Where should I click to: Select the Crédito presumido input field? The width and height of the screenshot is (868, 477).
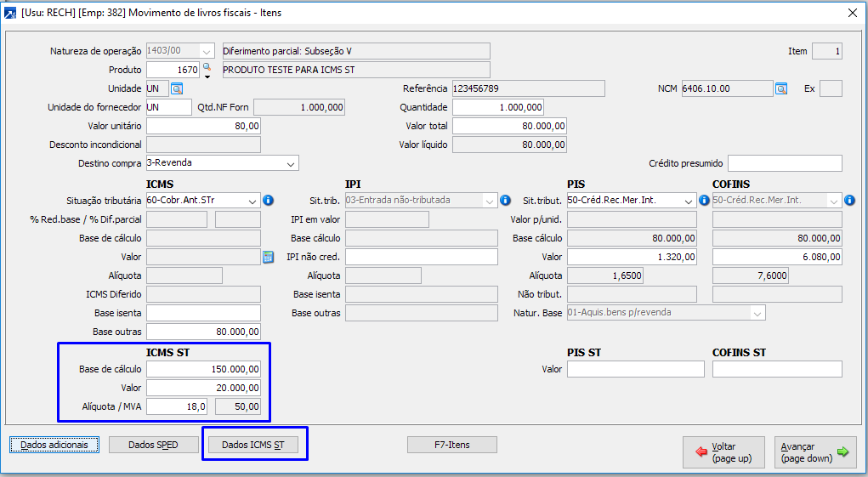[x=784, y=163]
